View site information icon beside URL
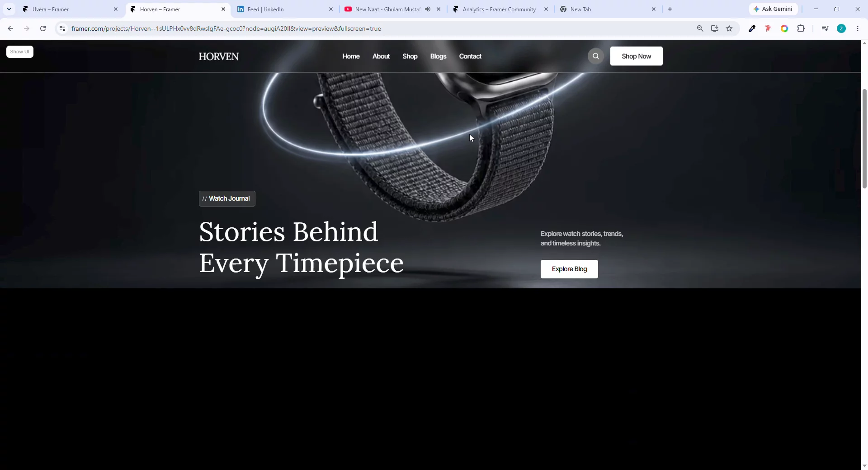 pos(62,28)
